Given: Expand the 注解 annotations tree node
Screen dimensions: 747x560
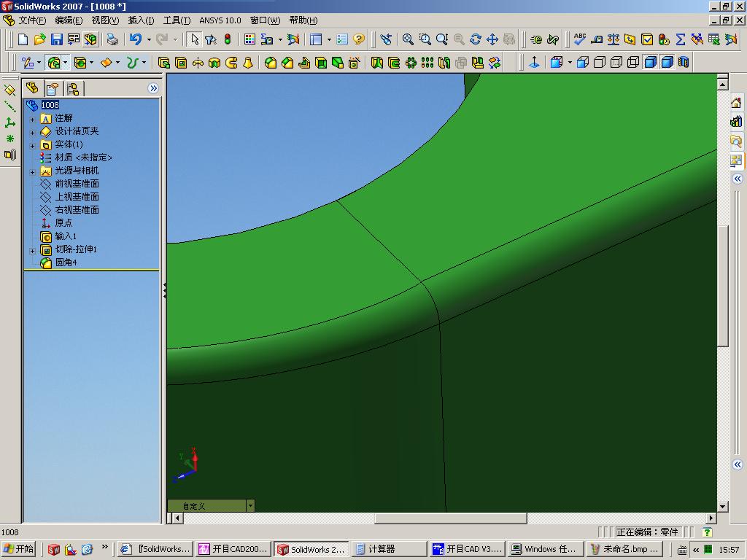Looking at the screenshot, I should 32,119.
